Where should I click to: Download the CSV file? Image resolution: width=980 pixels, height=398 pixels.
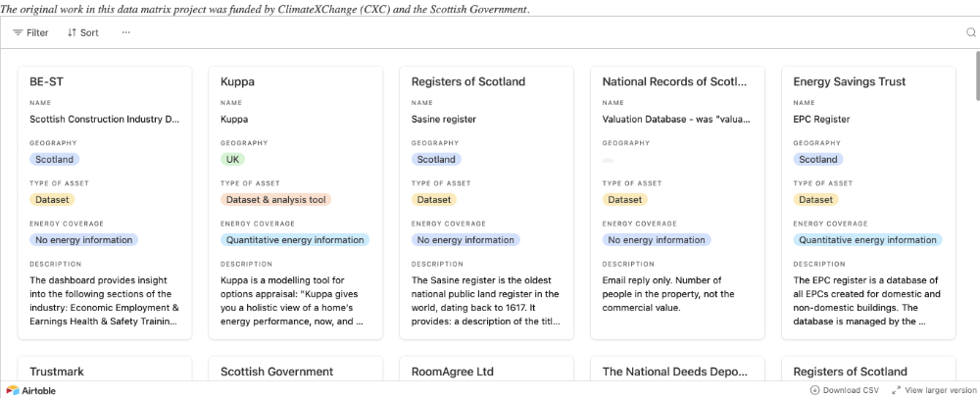844,389
